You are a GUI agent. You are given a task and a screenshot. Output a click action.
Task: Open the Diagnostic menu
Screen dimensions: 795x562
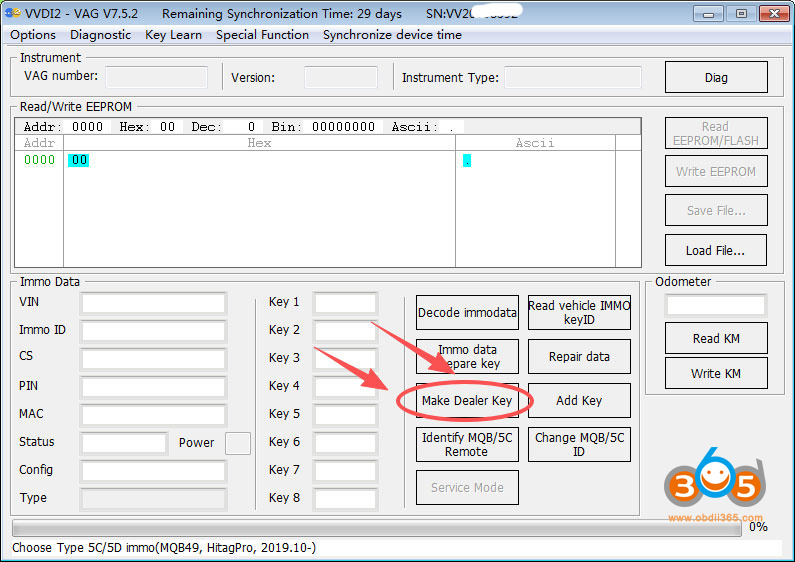point(100,35)
